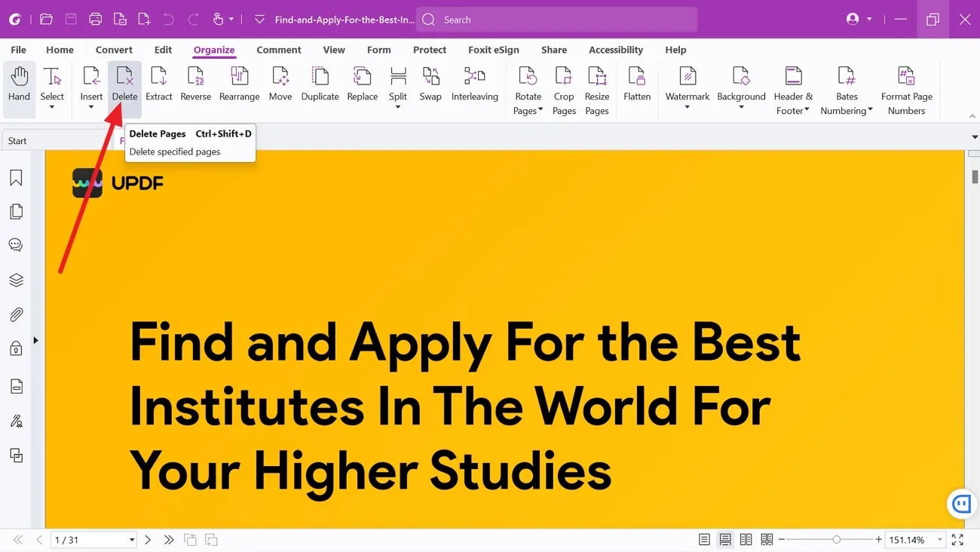Switch to continuous page view mode

click(x=725, y=540)
